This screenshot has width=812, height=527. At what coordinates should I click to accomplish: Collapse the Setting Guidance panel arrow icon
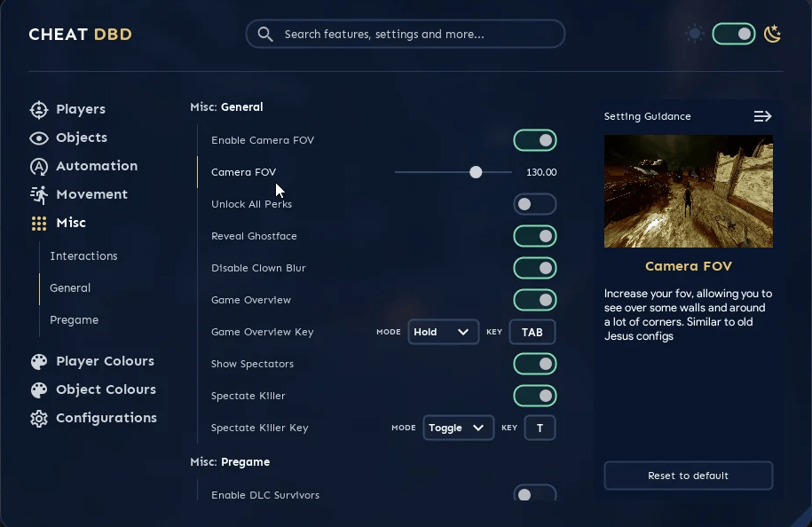[x=762, y=116]
